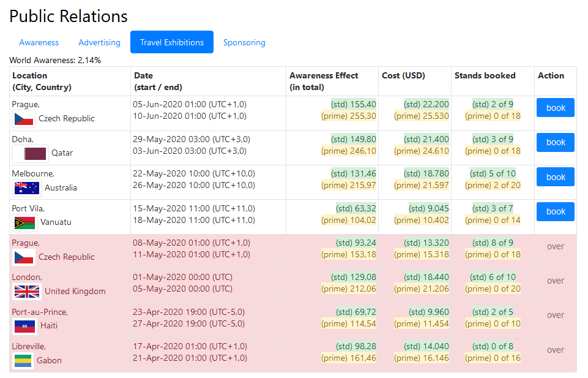Click '15-May-2020 11:00 (UTC+11,0)' start date
The image size is (588, 378).
[x=194, y=208]
